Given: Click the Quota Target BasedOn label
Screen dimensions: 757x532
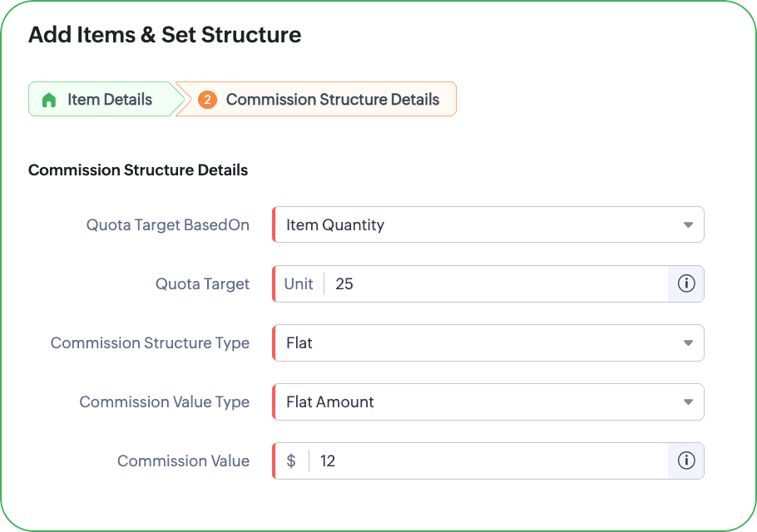Looking at the screenshot, I should (167, 224).
